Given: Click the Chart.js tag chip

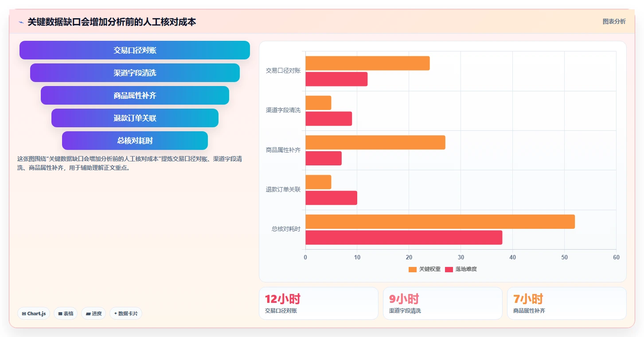Looking at the screenshot, I should pos(34,313).
